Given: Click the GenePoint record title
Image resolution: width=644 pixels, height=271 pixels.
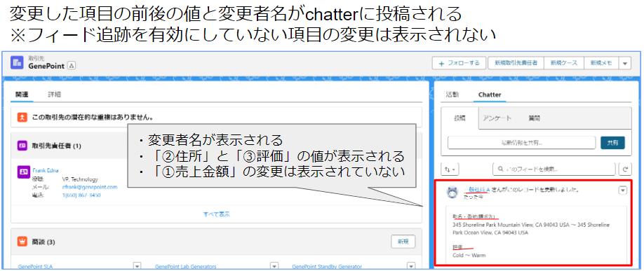Looking at the screenshot, I should (x=46, y=66).
